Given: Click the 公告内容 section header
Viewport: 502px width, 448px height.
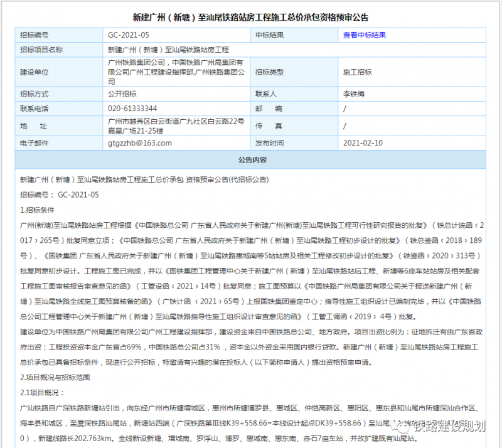Looking at the screenshot, I should coord(250,160).
